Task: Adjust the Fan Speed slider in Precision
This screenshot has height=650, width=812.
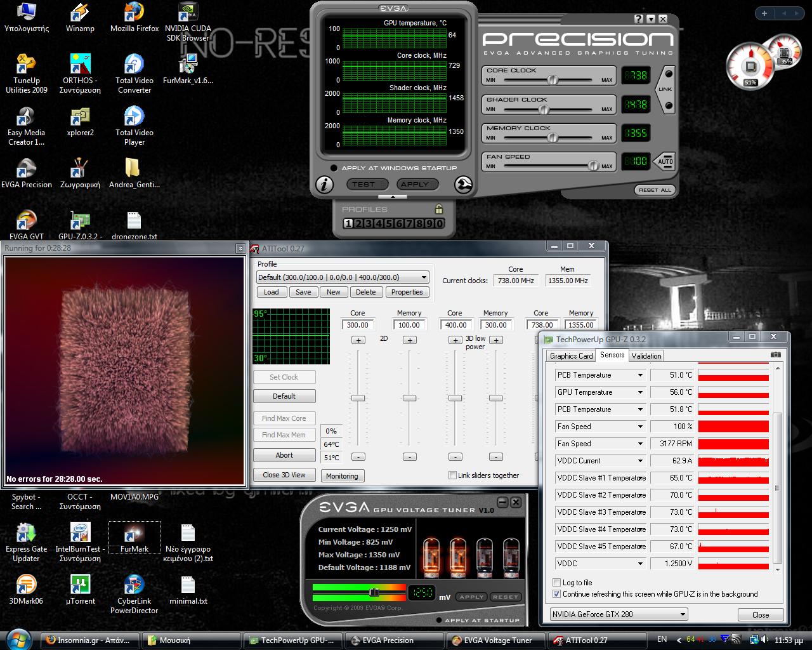Action: (593, 166)
